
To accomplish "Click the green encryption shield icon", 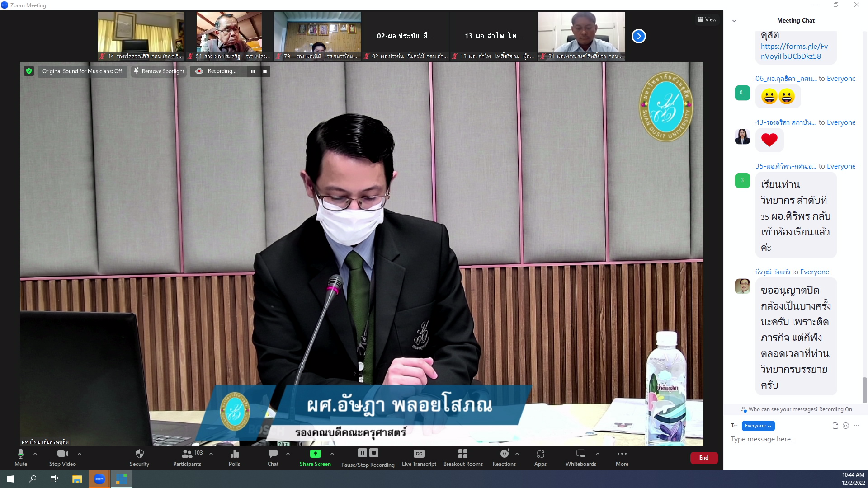I will click(29, 71).
